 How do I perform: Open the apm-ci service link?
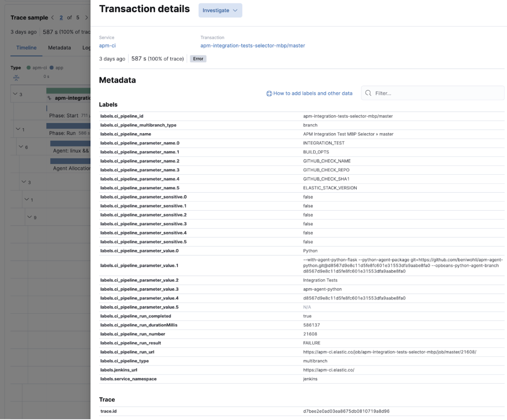point(107,45)
